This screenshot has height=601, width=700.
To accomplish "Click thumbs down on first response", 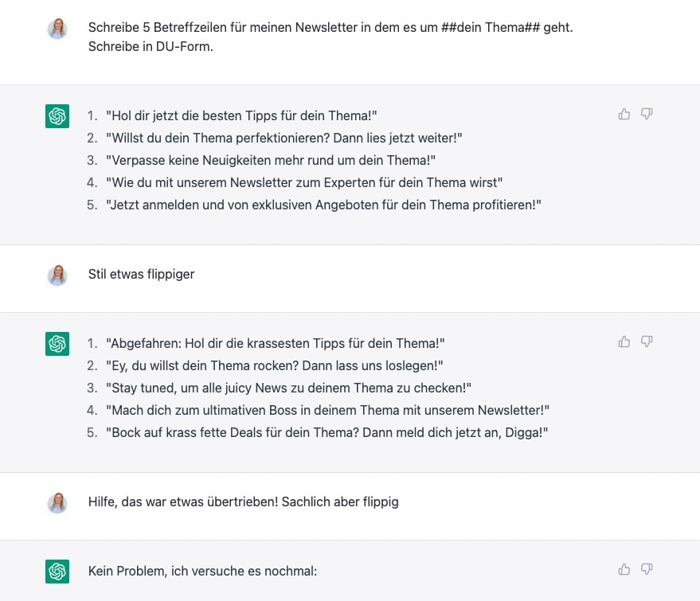I will pos(647,114).
